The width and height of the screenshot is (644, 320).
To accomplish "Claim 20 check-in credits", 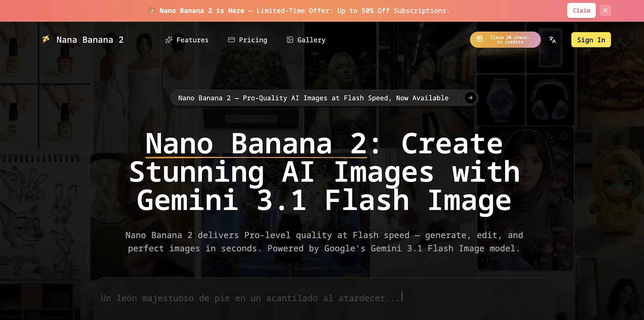I will coord(505,40).
